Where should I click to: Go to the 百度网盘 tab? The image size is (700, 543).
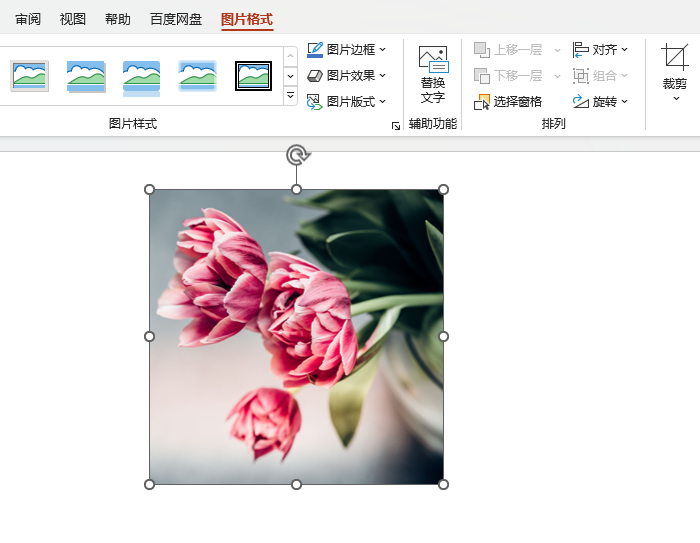coord(176,19)
